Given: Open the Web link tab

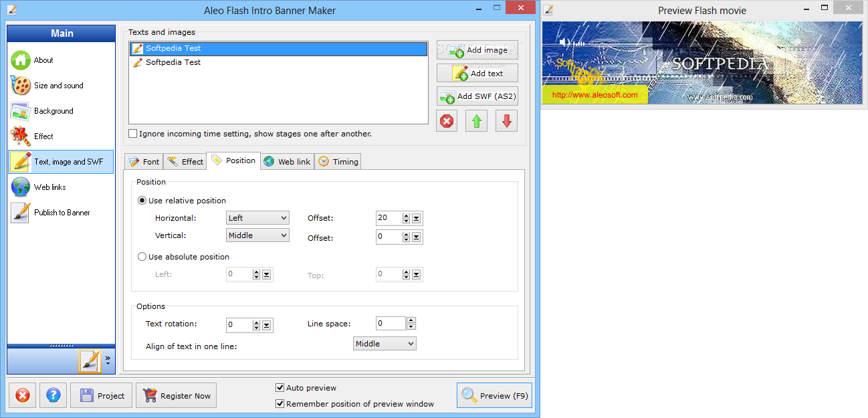Looking at the screenshot, I should (287, 161).
